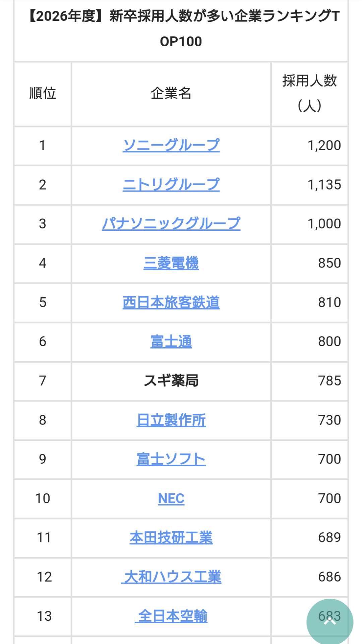The height and width of the screenshot is (644, 362).
Task: Open the 日立製作所 link
Action: pos(171,420)
